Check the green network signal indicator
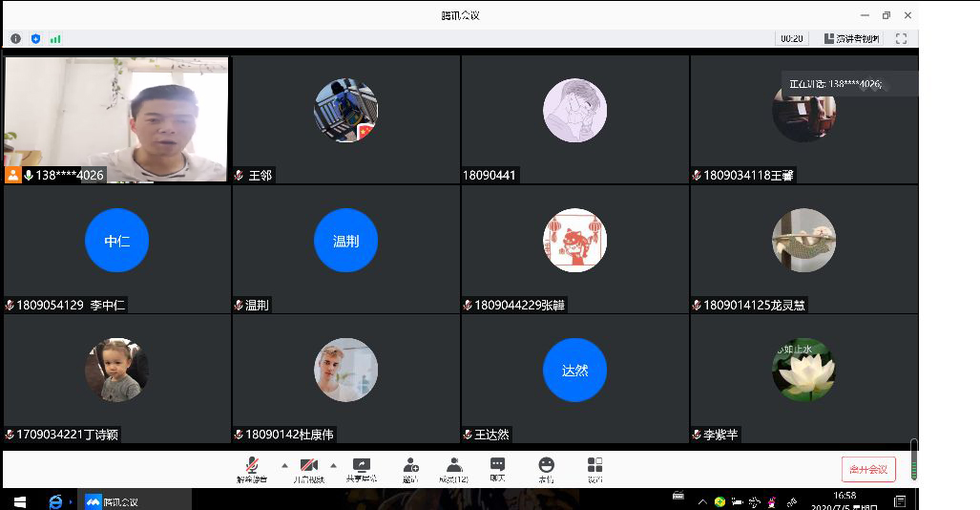This screenshot has height=510, width=980. (55, 39)
